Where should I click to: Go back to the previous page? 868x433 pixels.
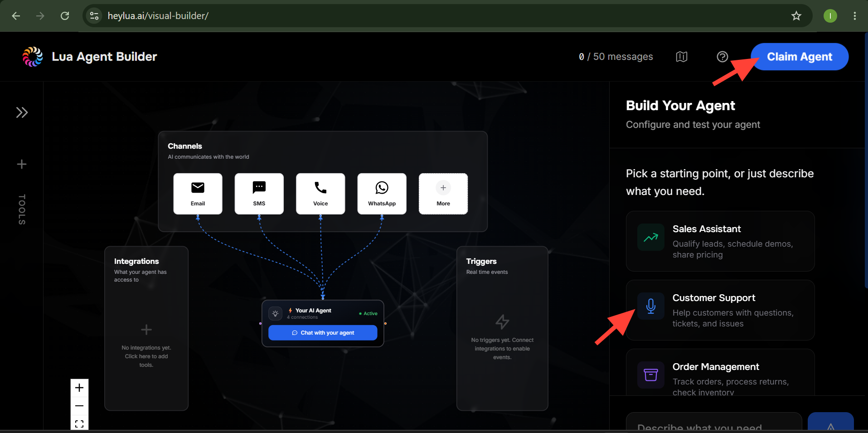(16, 16)
